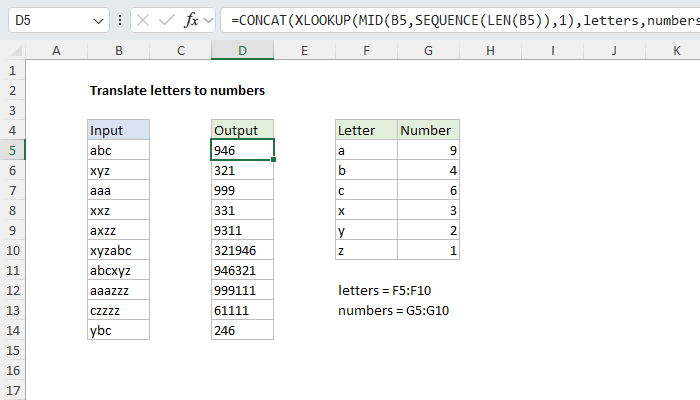This screenshot has height=400, width=700.
Task: Click output cell showing 946321
Action: (242, 271)
